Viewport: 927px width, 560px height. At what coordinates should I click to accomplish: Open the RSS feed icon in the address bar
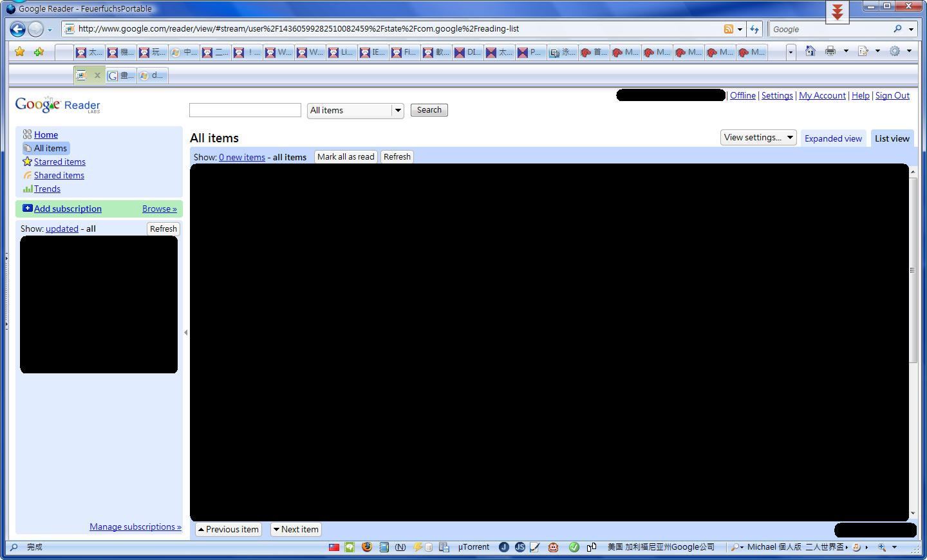[729, 29]
